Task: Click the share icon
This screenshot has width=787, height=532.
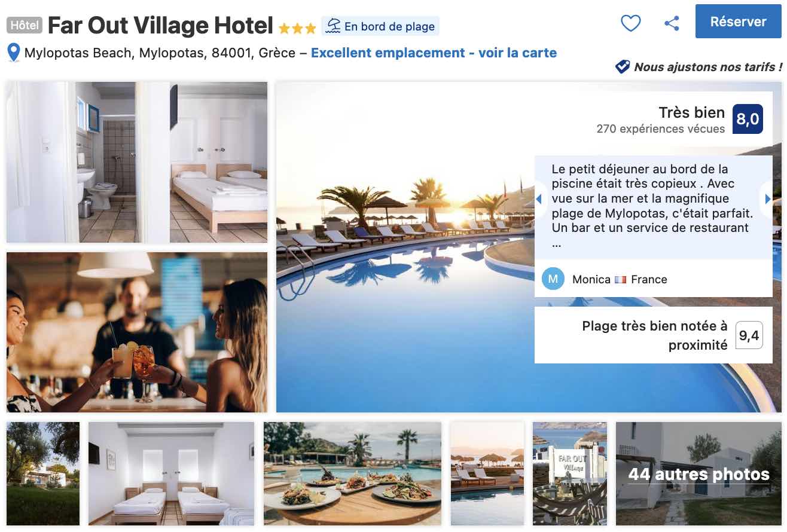Action: point(672,23)
